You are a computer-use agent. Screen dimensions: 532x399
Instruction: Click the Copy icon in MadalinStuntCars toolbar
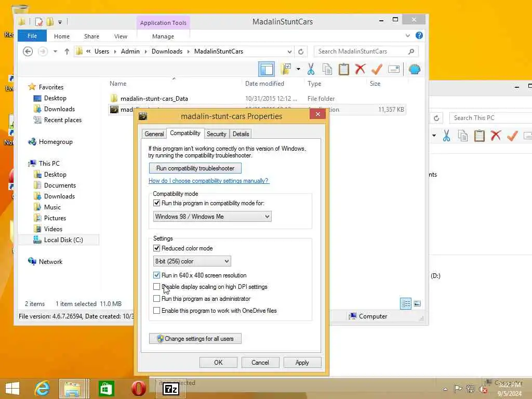pyautogui.click(x=327, y=69)
